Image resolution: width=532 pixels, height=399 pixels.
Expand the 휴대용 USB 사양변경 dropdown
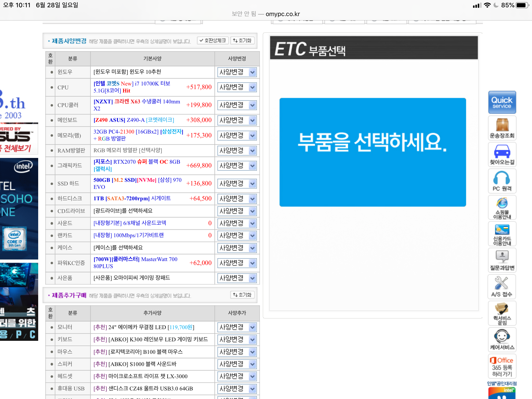237,389
